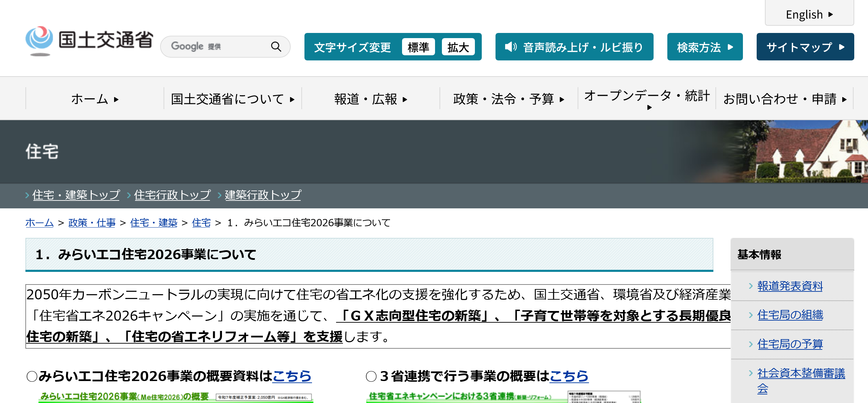Click the 国土交通省 logo
Viewport: 868px width, 403px height.
(89, 41)
